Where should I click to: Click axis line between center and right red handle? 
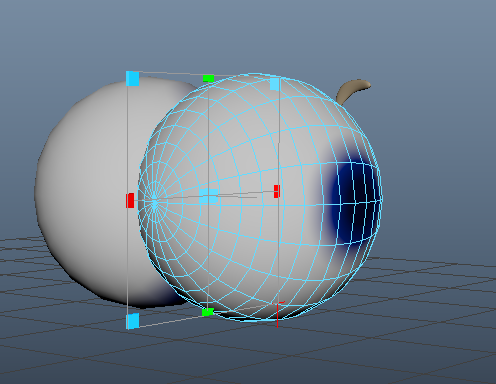pos(246,193)
